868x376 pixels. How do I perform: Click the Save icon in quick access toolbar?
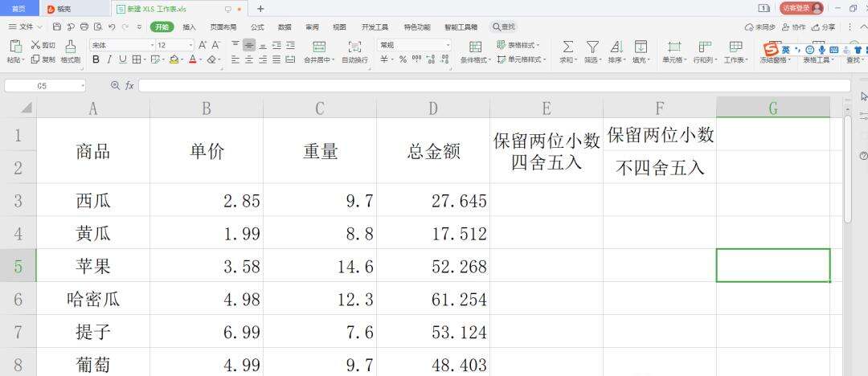[56, 27]
